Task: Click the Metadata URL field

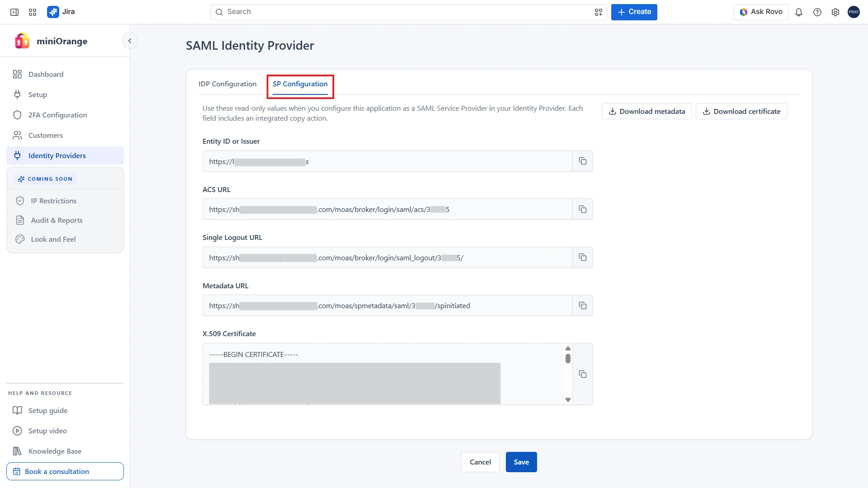Action: pos(387,305)
